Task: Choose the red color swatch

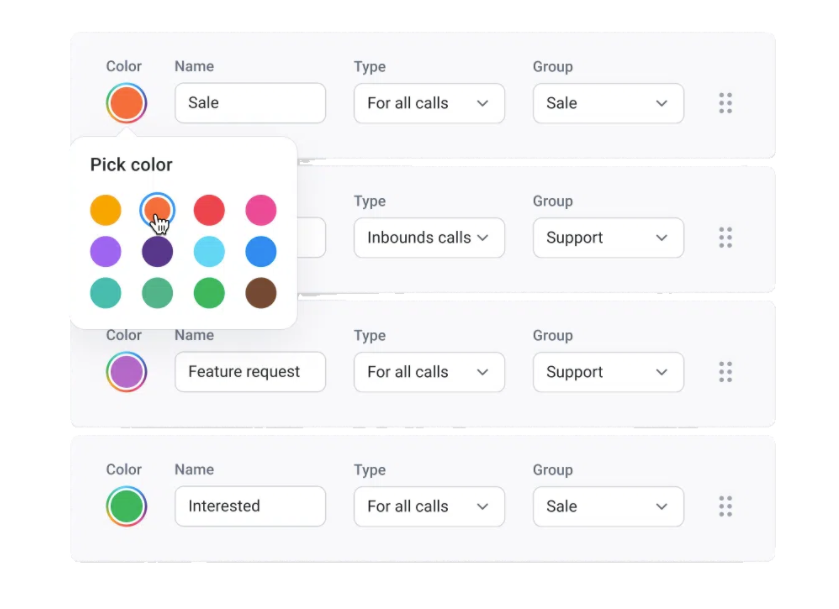Action: (x=209, y=210)
